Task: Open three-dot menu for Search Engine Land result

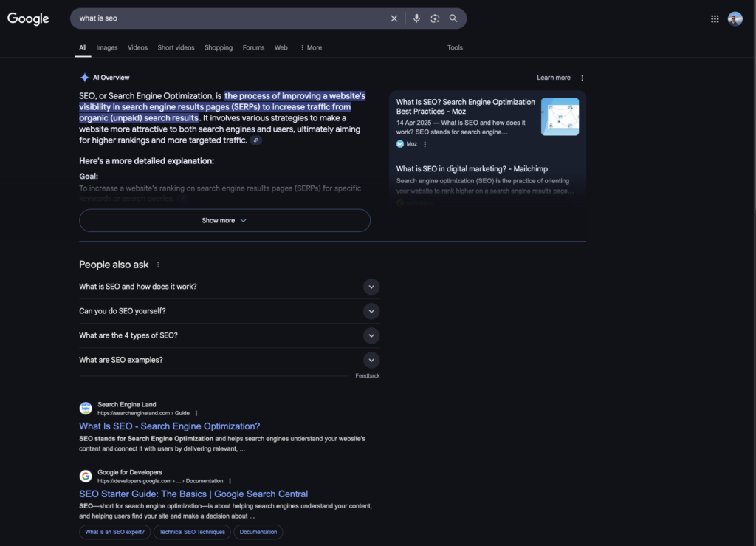Action: [x=196, y=413]
